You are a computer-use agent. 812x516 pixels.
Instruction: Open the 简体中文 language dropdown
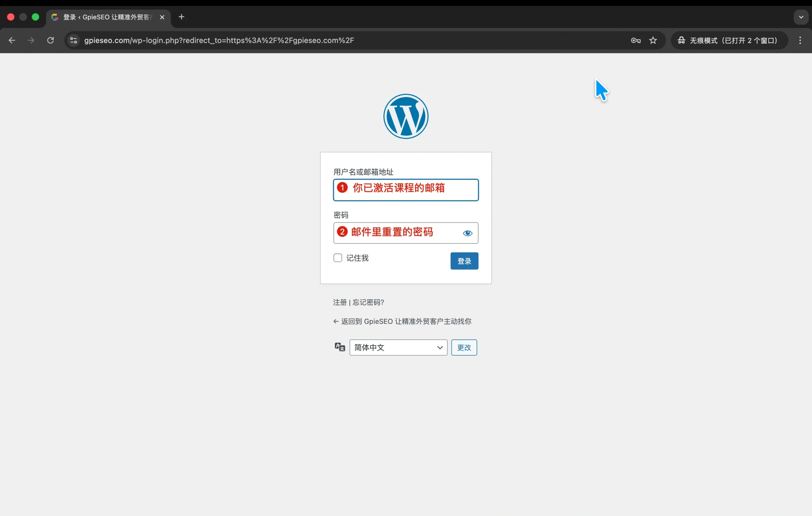pos(398,347)
